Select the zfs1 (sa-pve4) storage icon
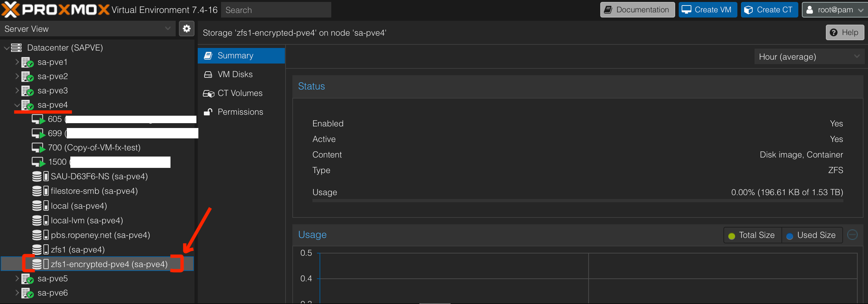 tap(40, 250)
